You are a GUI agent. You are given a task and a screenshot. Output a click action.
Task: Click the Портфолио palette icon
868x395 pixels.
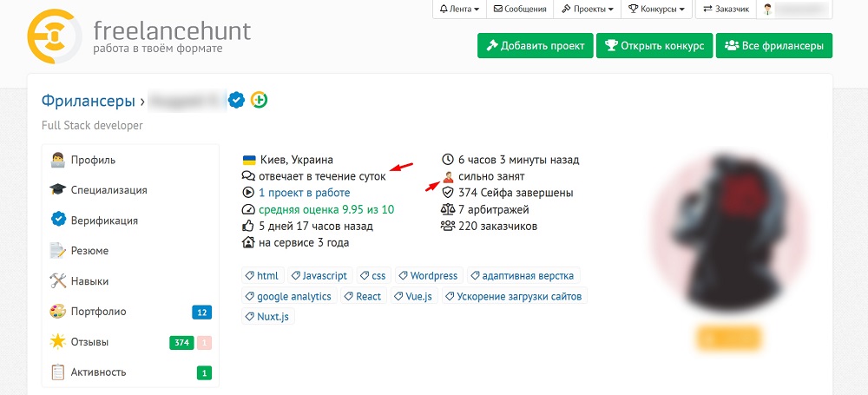[57, 312]
